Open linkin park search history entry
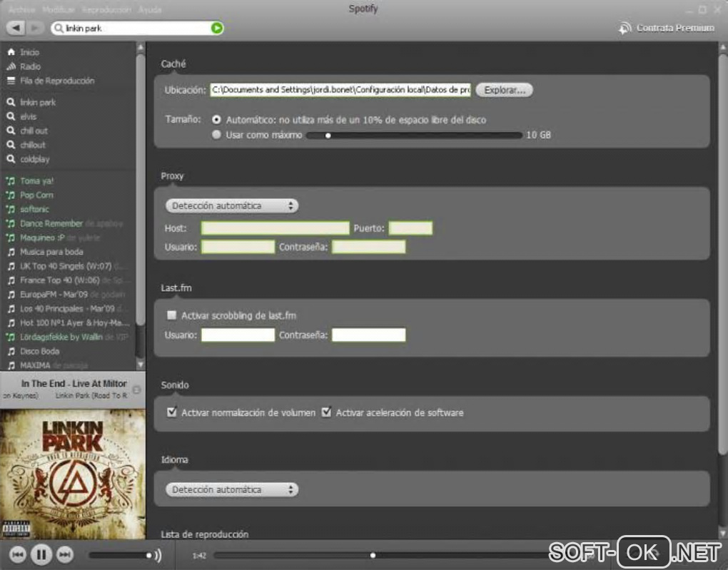Image resolution: width=728 pixels, height=570 pixels. tap(31, 102)
